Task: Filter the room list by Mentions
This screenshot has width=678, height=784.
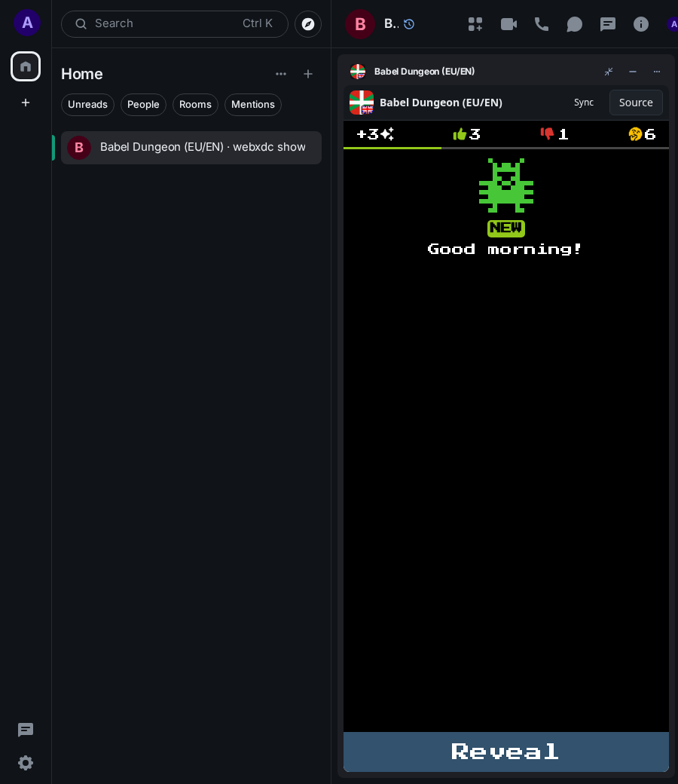Action: pos(253,105)
